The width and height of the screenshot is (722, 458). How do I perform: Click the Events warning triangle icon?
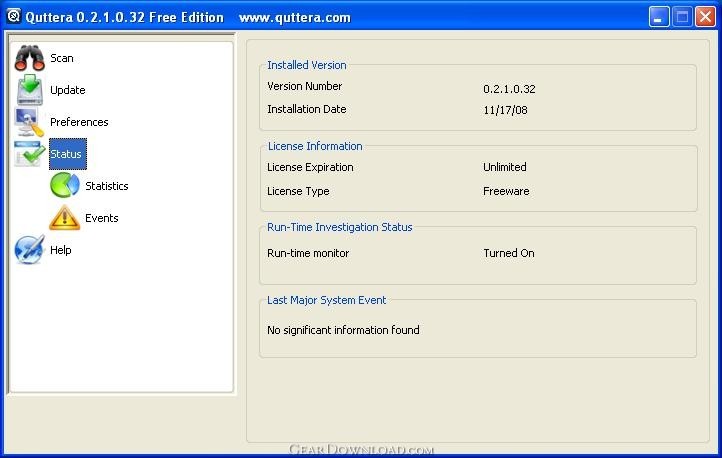tap(64, 218)
